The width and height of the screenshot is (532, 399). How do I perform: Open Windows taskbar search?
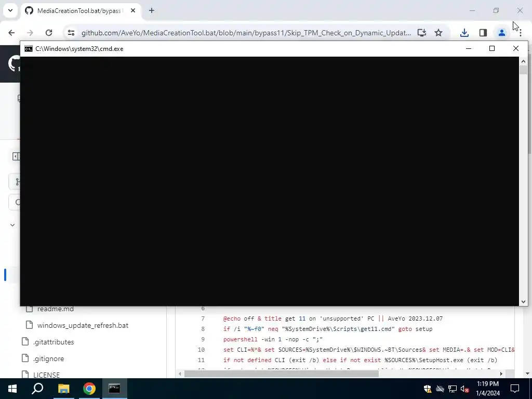click(37, 389)
